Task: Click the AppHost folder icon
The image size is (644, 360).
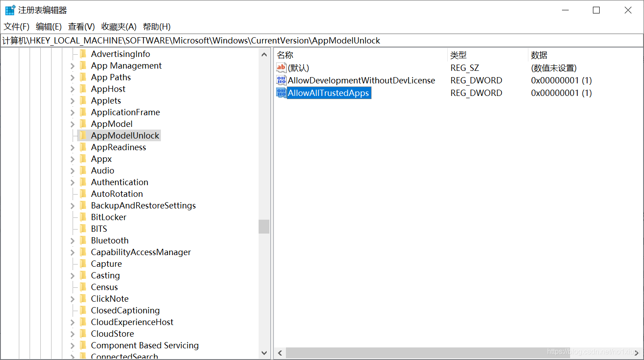Action: coord(83,89)
